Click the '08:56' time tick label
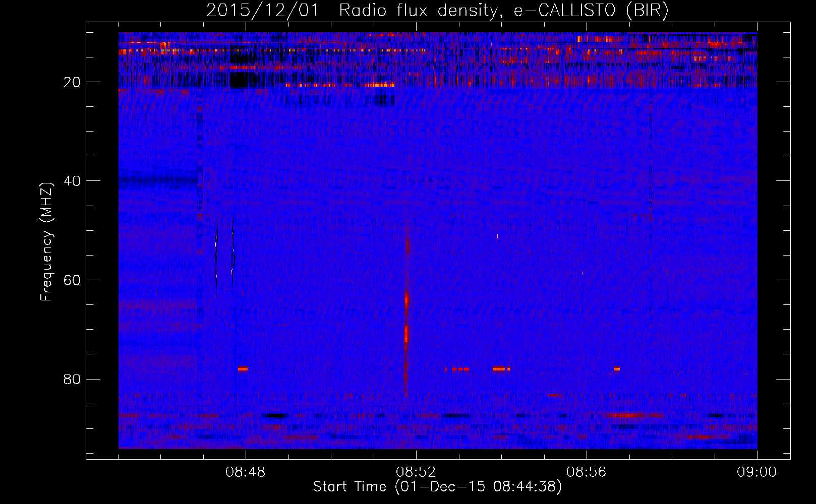This screenshot has height=504, width=816. coord(586,472)
